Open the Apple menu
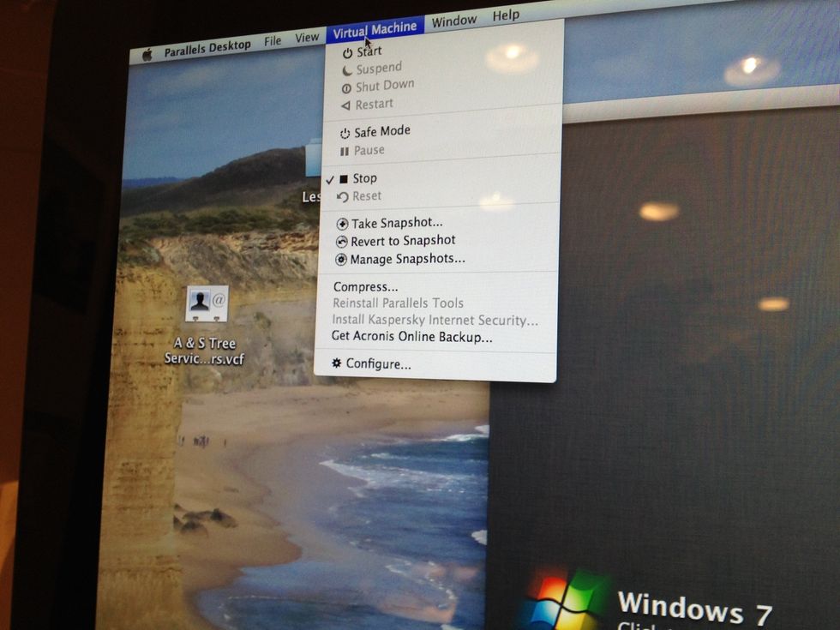 [147, 54]
